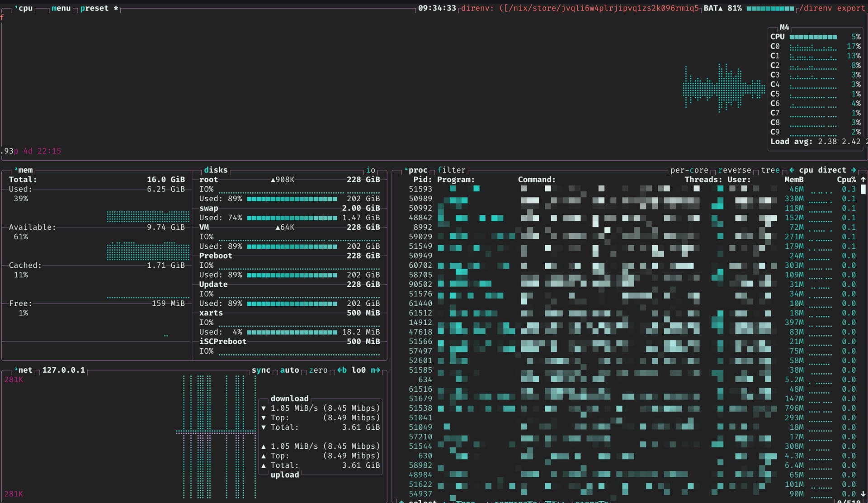This screenshot has width=868, height=503.
Task: Toggle io mode in disks panel
Action: [371, 170]
